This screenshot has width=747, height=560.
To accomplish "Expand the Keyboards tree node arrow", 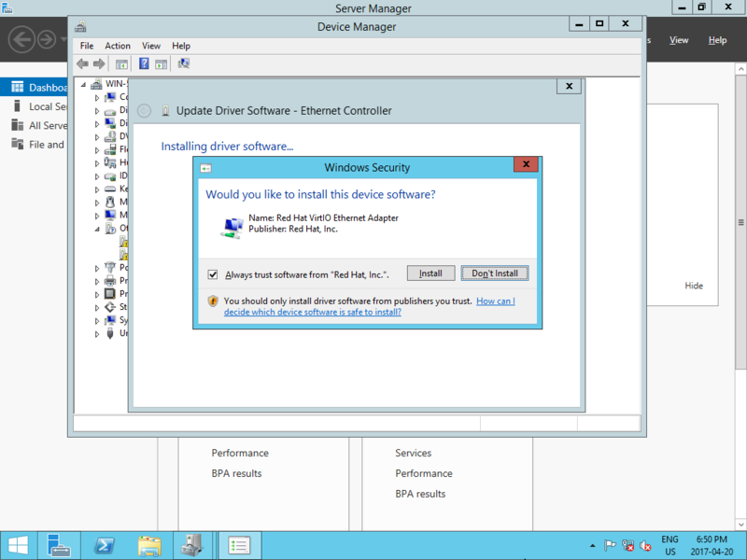I will pos(97,189).
